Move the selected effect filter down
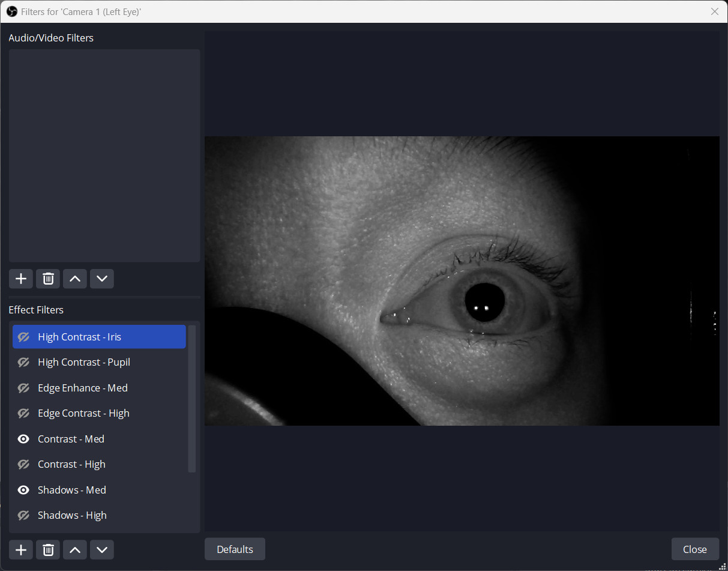This screenshot has width=728, height=571. (x=101, y=549)
